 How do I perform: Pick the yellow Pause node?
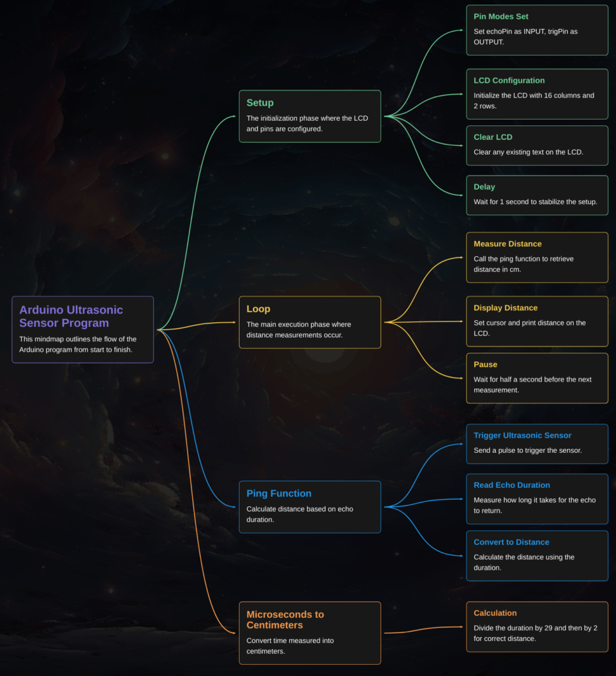(x=536, y=378)
